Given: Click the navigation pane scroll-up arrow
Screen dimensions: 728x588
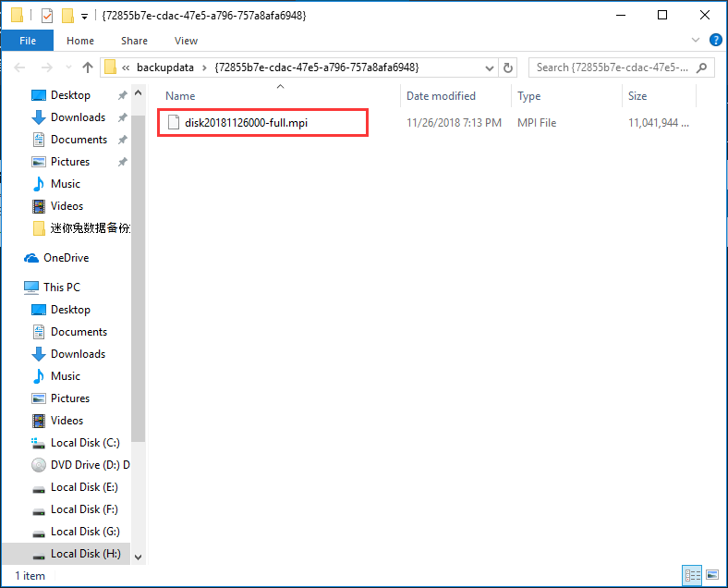Looking at the screenshot, I should (x=138, y=92).
